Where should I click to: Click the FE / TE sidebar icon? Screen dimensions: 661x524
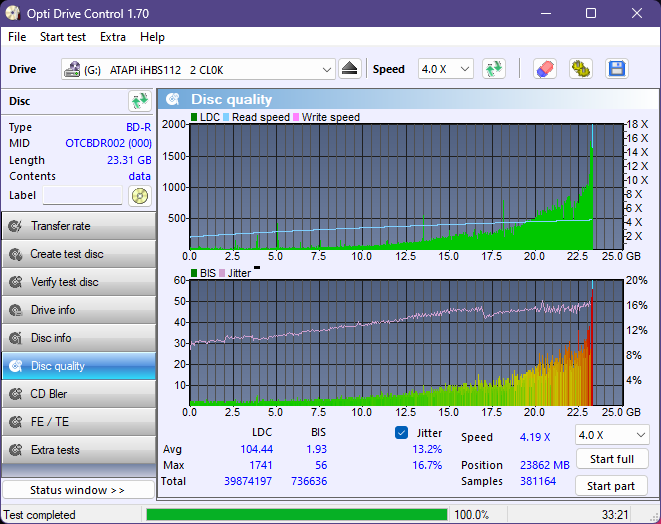(x=16, y=422)
